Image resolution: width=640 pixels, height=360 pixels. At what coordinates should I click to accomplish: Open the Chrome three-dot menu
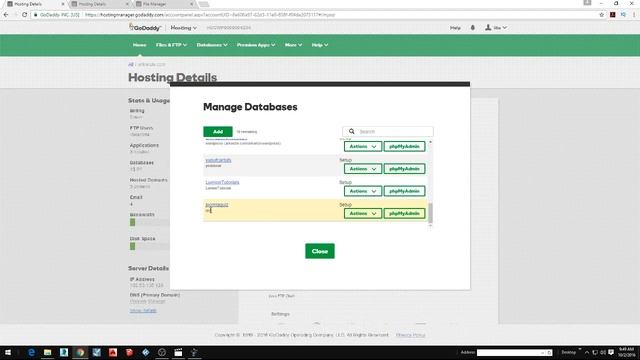[634, 15]
